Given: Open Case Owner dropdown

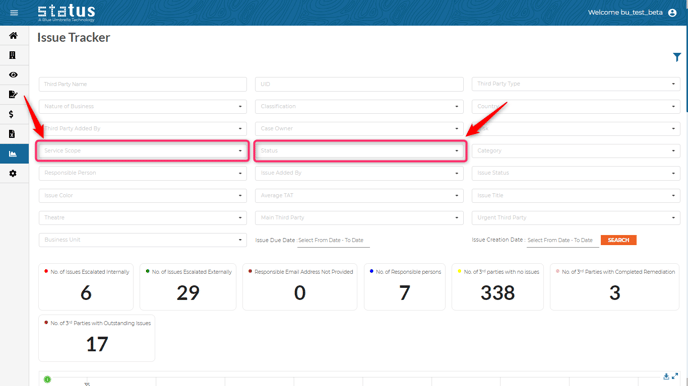Looking at the screenshot, I should tap(359, 129).
